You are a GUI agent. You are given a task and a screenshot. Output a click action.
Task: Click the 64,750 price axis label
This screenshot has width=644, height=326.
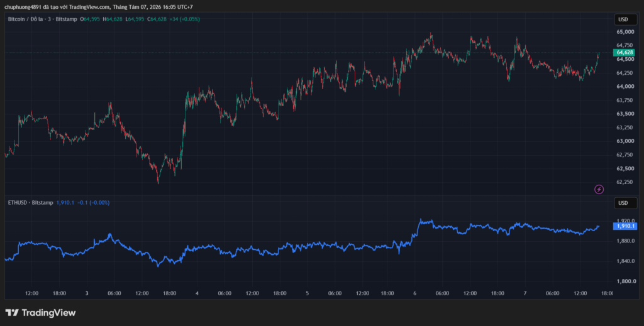pos(625,45)
